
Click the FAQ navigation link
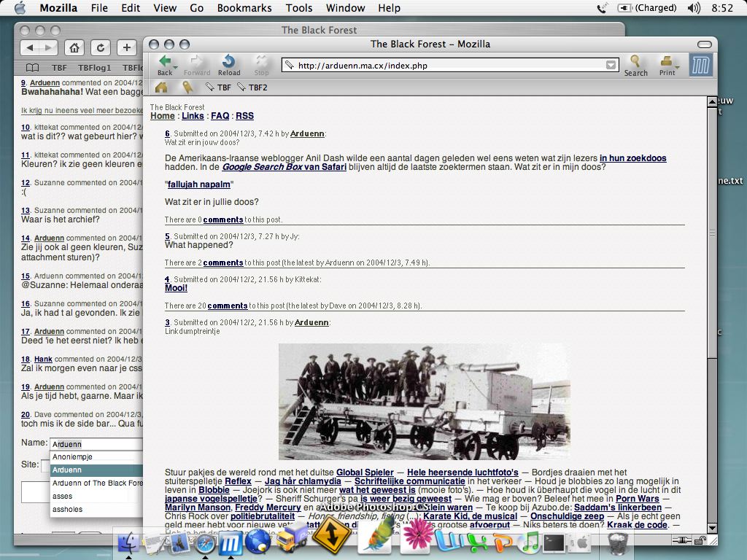pos(220,116)
